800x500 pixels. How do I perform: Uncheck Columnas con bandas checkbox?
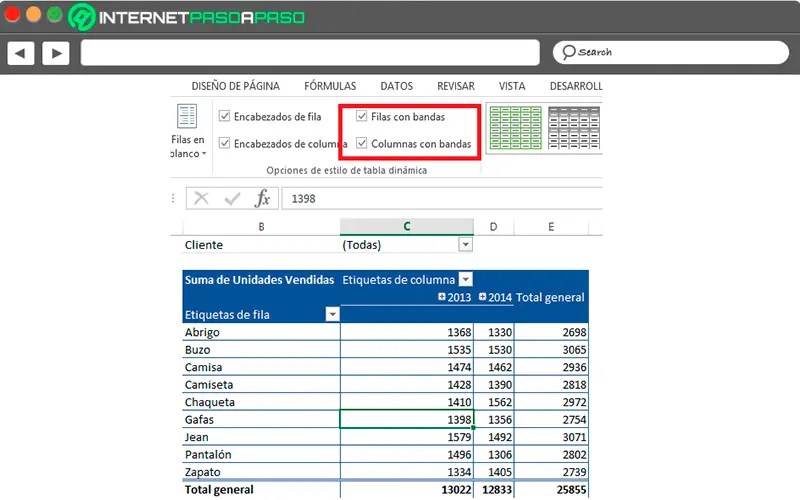click(362, 143)
